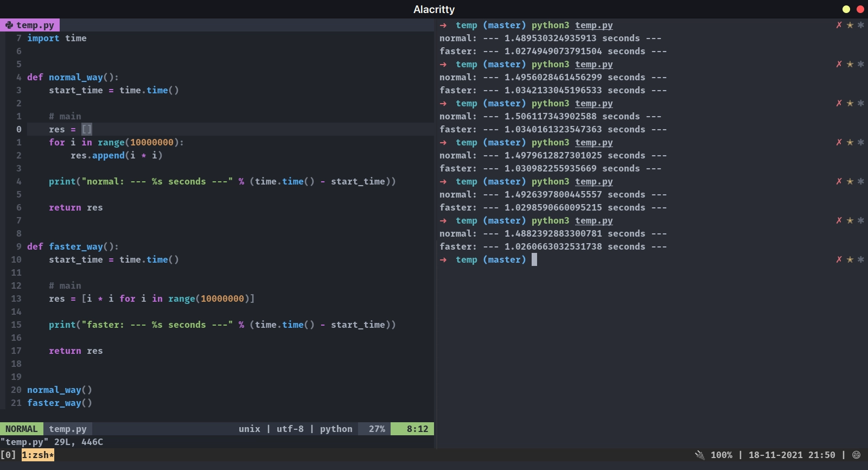Click the print "faster:" statement
The width and height of the screenshot is (868, 470).
pos(222,325)
